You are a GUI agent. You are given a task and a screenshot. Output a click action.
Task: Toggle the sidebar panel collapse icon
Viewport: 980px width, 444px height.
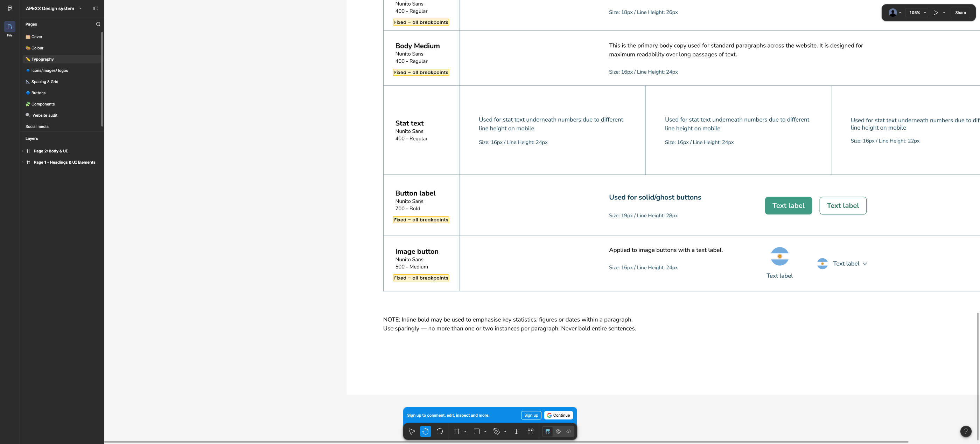click(x=96, y=8)
